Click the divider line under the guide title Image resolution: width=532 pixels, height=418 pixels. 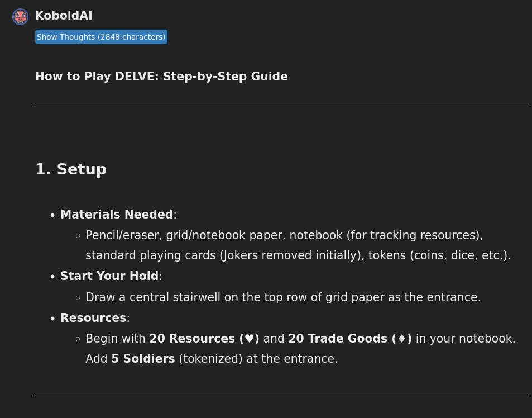[282, 107]
